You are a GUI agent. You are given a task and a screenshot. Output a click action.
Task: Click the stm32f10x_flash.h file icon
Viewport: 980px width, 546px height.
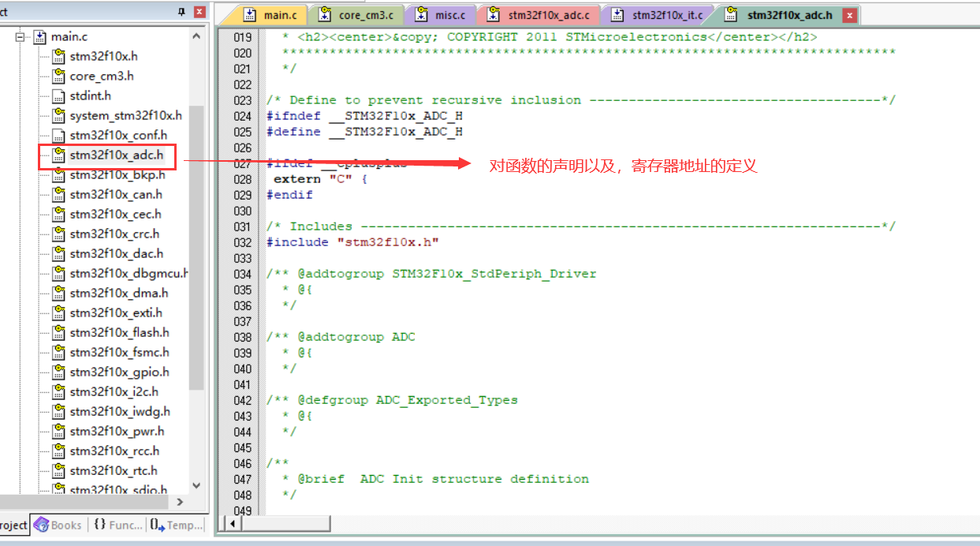tap(58, 332)
